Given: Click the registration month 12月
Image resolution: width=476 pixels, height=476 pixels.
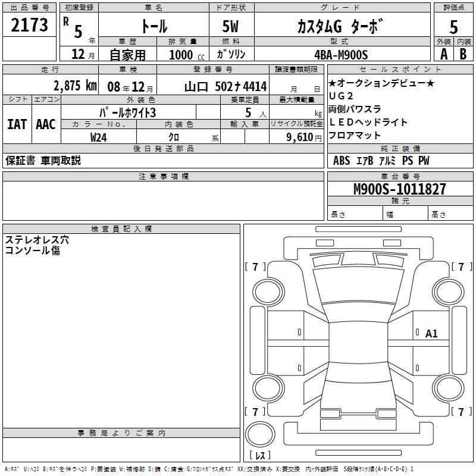Looking at the screenshot, I should click(83, 54).
